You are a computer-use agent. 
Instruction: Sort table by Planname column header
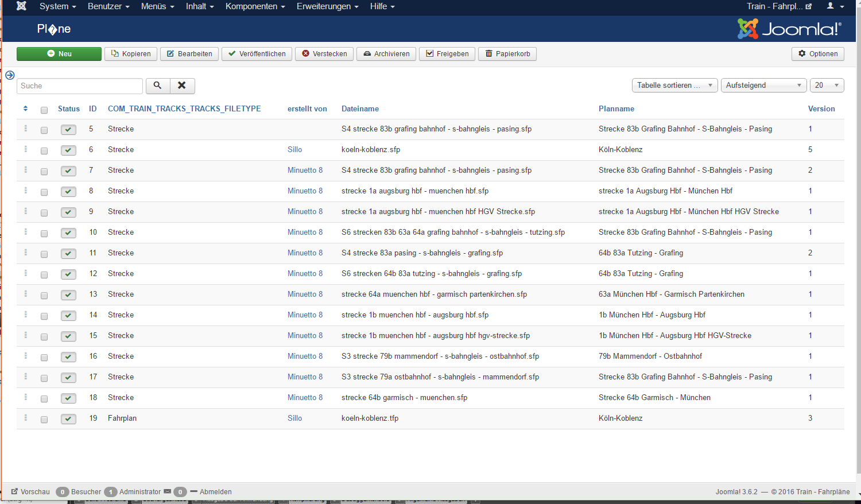(616, 108)
